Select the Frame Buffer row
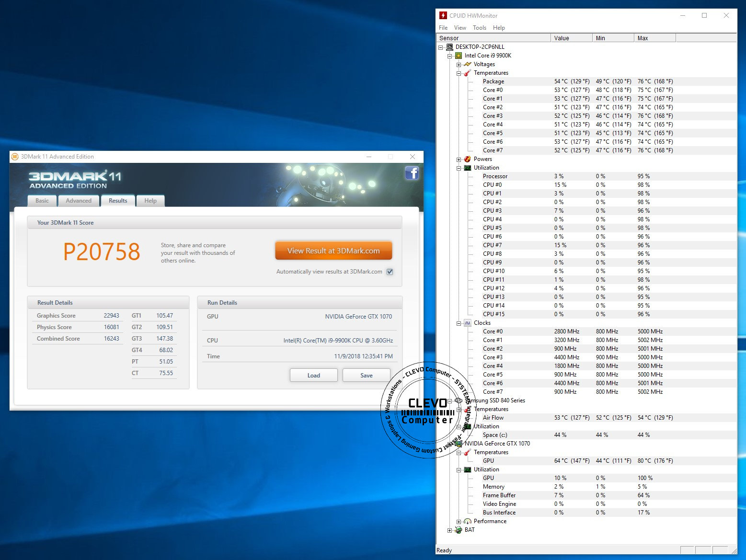 pos(609,495)
